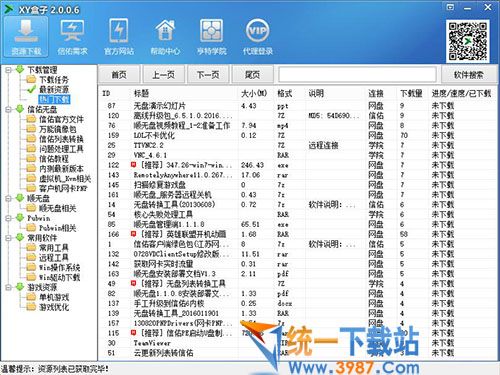500x375 pixels.
Task: Click the software search input field
Action: point(357,75)
